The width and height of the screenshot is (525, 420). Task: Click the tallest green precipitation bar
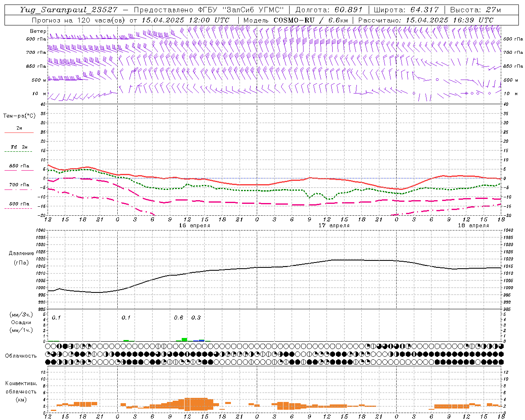coord(185,340)
